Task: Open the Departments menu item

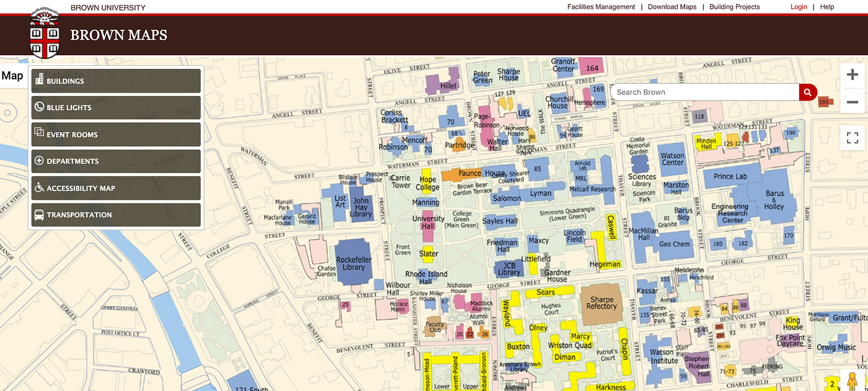Action: tap(116, 161)
